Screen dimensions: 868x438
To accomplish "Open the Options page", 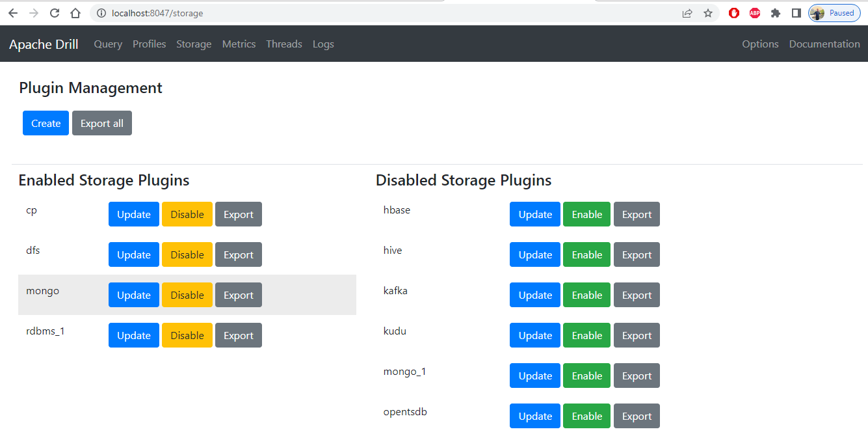I will [x=760, y=44].
